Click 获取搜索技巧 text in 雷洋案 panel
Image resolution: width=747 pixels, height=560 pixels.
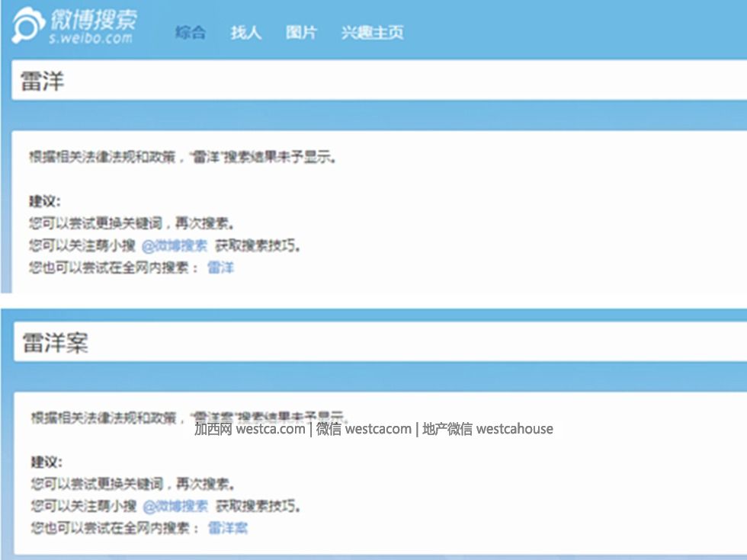click(x=258, y=506)
